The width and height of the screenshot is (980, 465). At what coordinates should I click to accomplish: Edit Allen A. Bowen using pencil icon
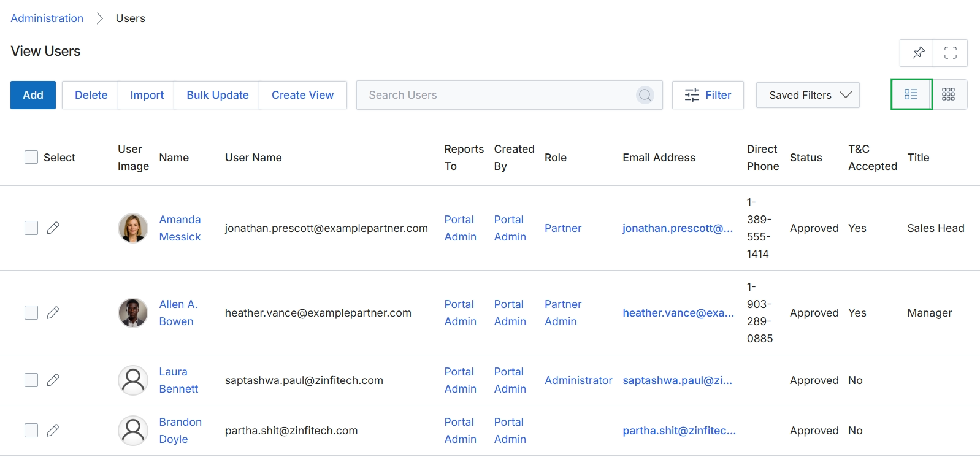53,312
